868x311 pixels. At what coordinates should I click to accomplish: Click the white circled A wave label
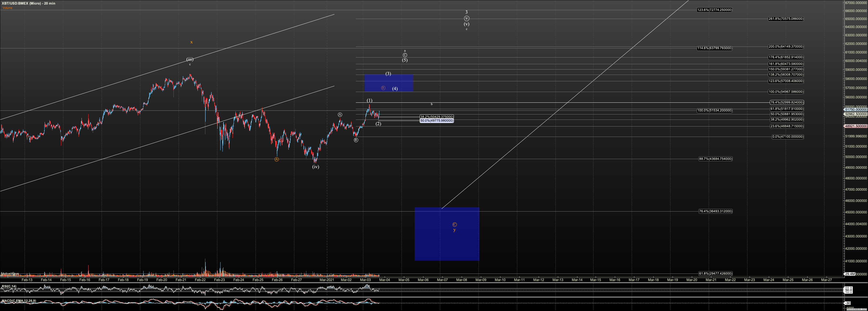pos(340,115)
